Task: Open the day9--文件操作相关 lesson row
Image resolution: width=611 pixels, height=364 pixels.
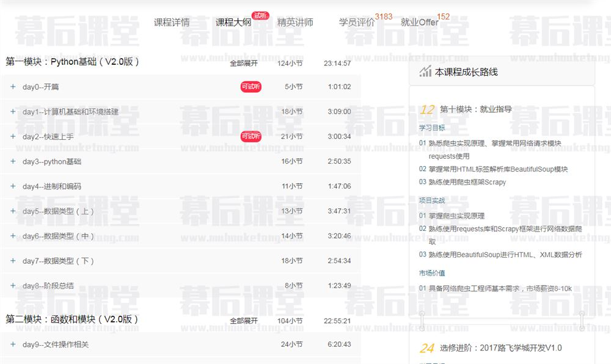Action: click(x=56, y=344)
